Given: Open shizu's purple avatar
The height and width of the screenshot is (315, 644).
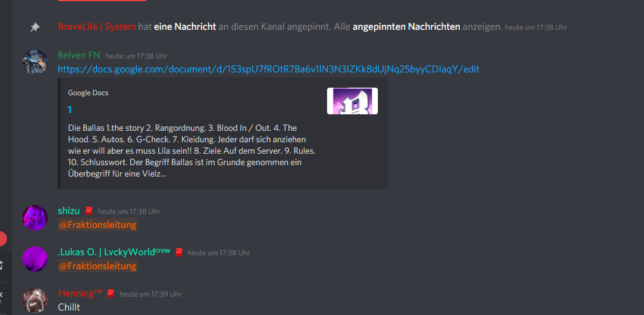Looking at the screenshot, I should click(x=35, y=218).
